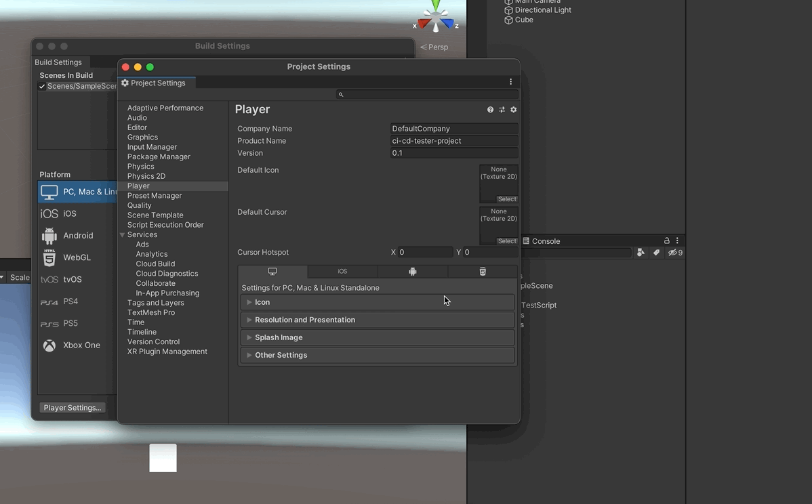The width and height of the screenshot is (812, 504).
Task: Select Xbox One platform in Build Settings
Action: pos(78,345)
